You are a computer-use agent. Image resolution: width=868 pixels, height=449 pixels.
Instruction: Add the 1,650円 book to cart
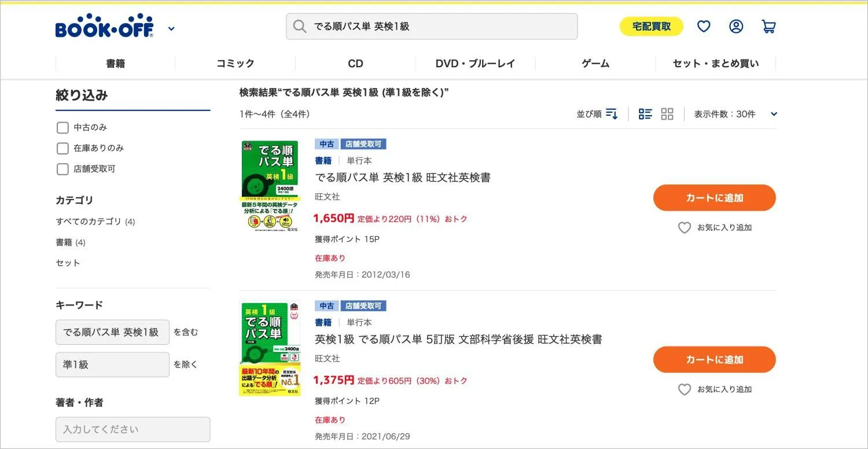tap(714, 198)
